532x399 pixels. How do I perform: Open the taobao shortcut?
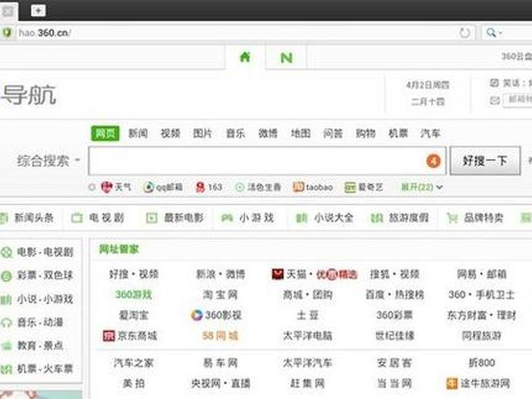(313, 187)
